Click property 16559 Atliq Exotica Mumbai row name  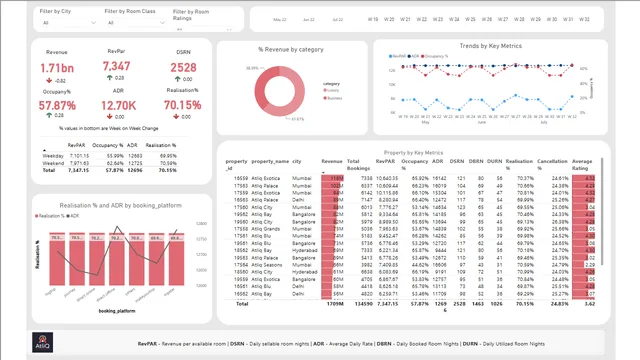pos(266,178)
